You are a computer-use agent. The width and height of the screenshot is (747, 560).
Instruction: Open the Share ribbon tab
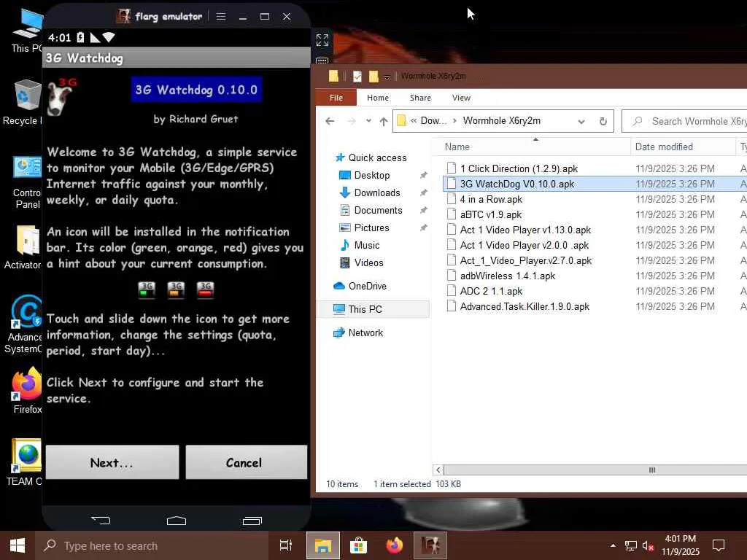[420, 98]
